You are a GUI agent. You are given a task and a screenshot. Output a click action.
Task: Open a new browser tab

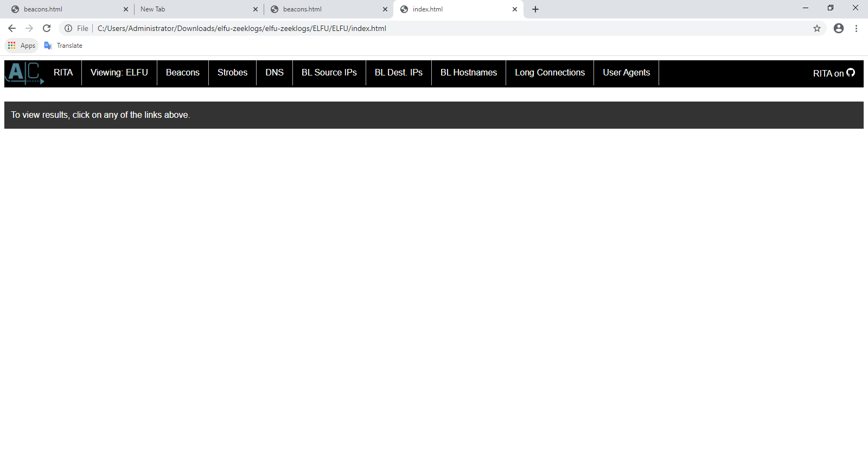point(535,9)
